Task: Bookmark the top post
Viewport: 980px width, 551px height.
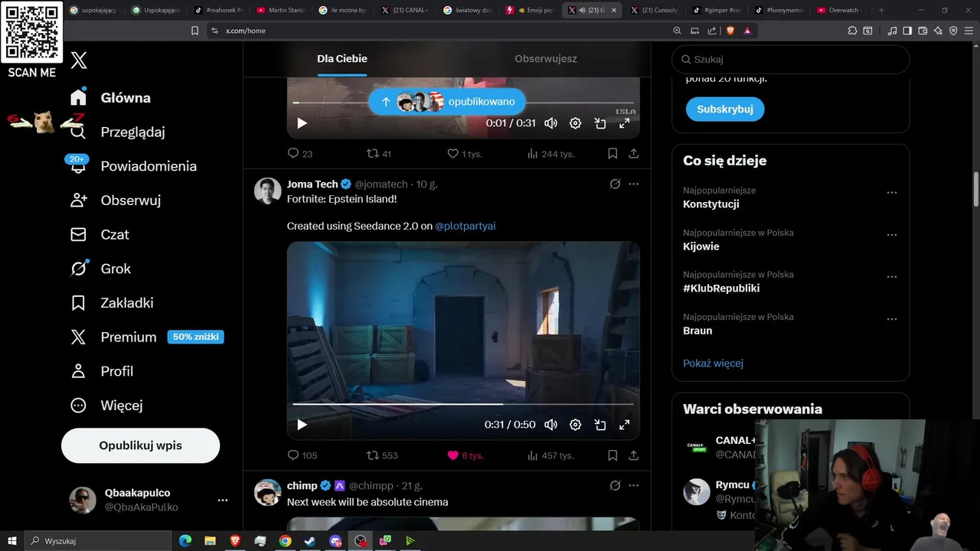Action: click(x=612, y=153)
